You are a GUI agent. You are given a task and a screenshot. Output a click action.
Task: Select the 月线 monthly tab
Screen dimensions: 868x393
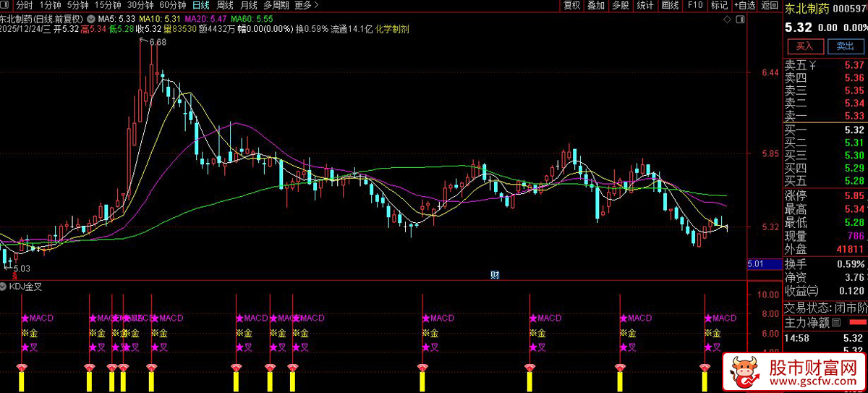pos(249,5)
